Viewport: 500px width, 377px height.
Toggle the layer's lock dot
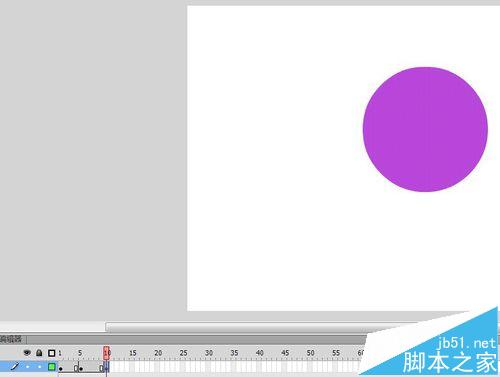click(39, 367)
